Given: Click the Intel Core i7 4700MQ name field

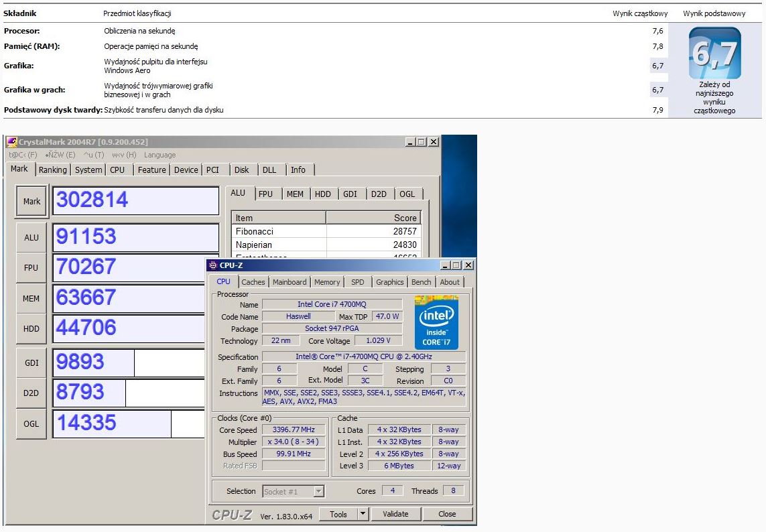Looking at the screenshot, I should click(332, 304).
